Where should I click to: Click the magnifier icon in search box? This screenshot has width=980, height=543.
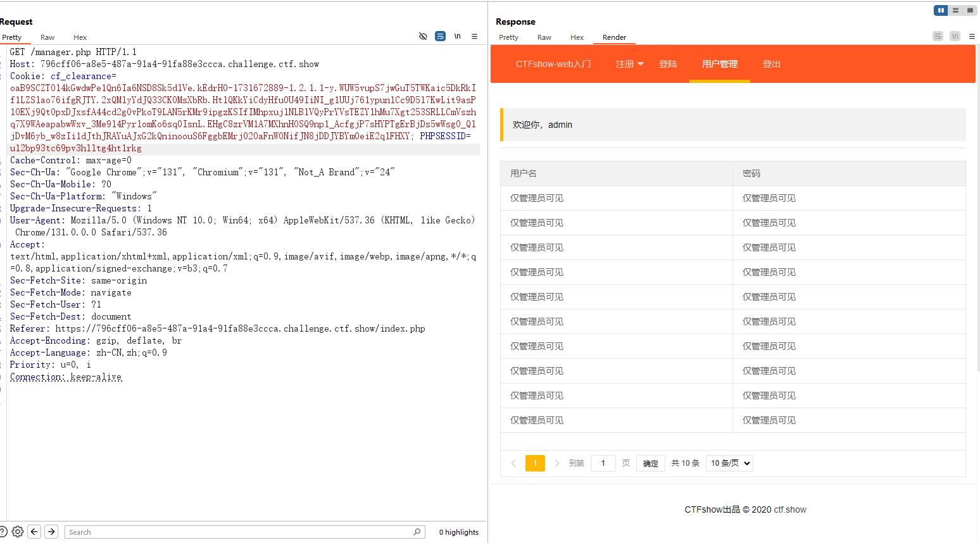(x=417, y=532)
